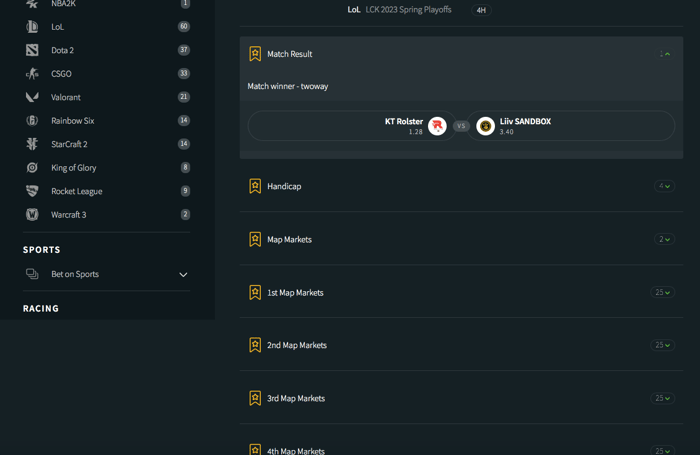Open the LoL esports category icon
Screen dimensions: 700x455
(x=32, y=27)
